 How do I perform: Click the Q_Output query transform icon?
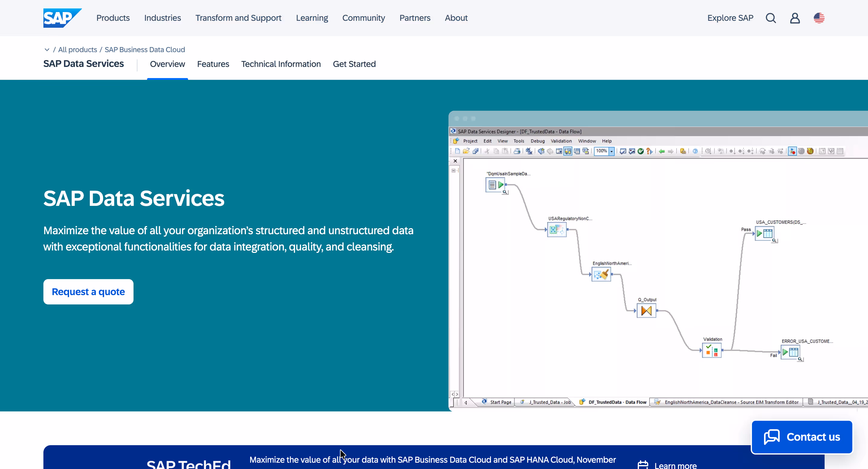point(646,311)
